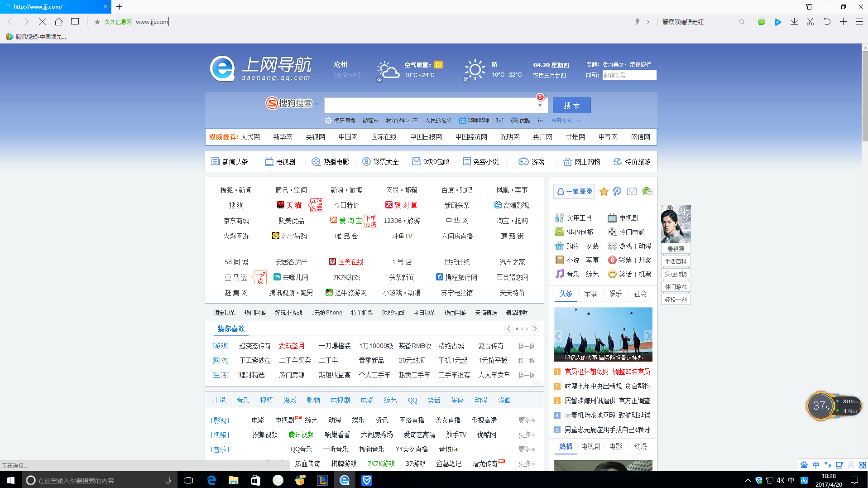Click the film reel icon for 热门电影
The width and height of the screenshot is (868, 488).
coord(611,232)
